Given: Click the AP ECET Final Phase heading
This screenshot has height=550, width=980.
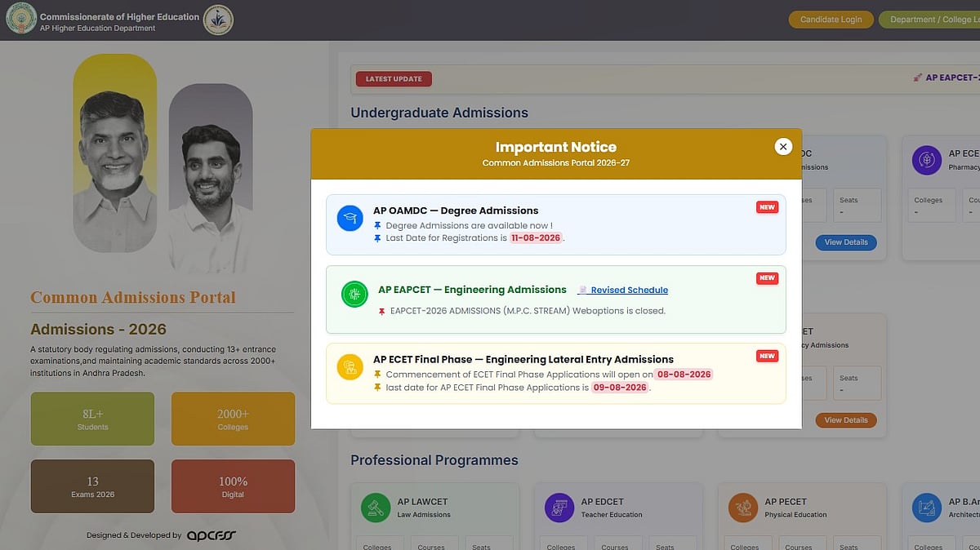Looking at the screenshot, I should click(523, 359).
